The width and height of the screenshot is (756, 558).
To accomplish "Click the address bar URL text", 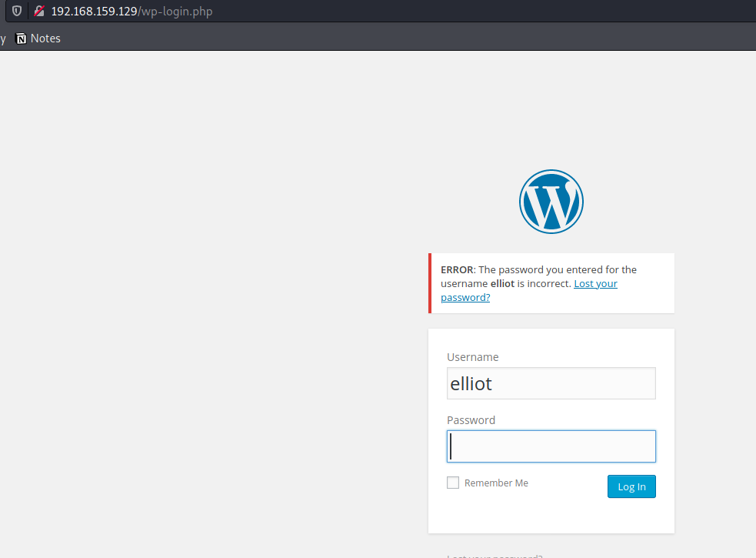I will [x=132, y=11].
